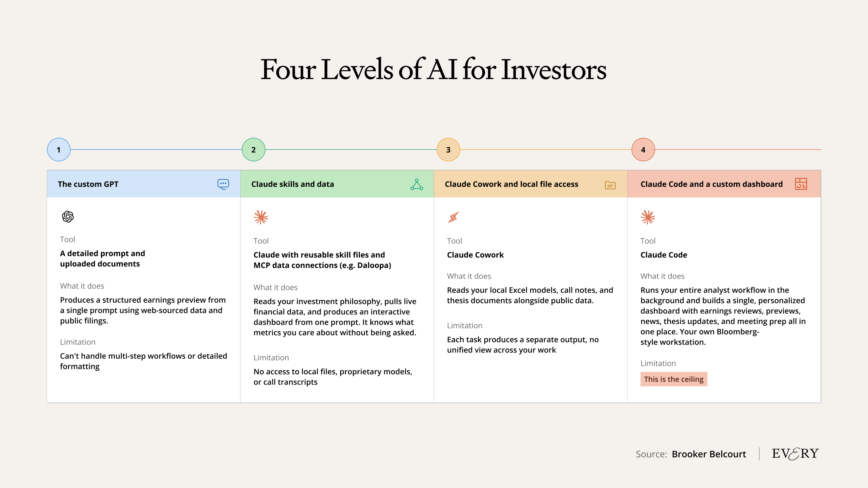Click the Claude starburst logo under Claude skills
This screenshot has height=488, width=868.
[261, 217]
